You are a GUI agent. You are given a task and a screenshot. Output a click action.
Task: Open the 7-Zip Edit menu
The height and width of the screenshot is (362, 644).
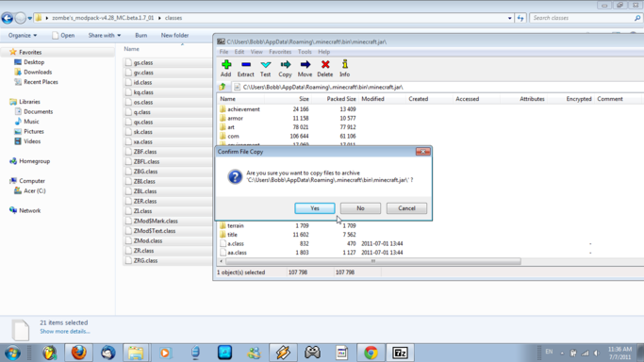click(239, 52)
